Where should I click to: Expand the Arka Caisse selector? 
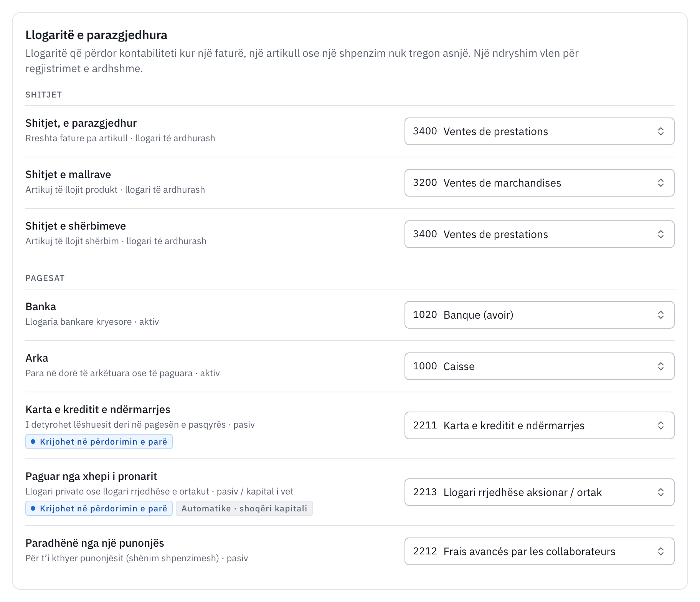(x=539, y=366)
